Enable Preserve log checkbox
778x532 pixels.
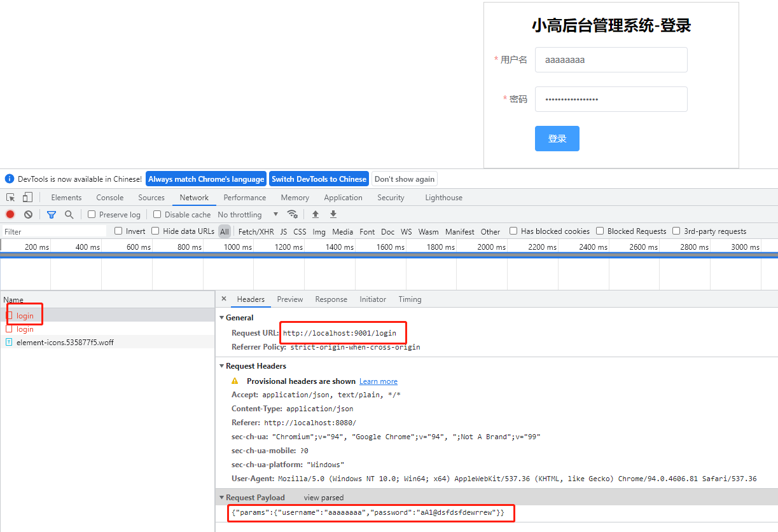(92, 214)
